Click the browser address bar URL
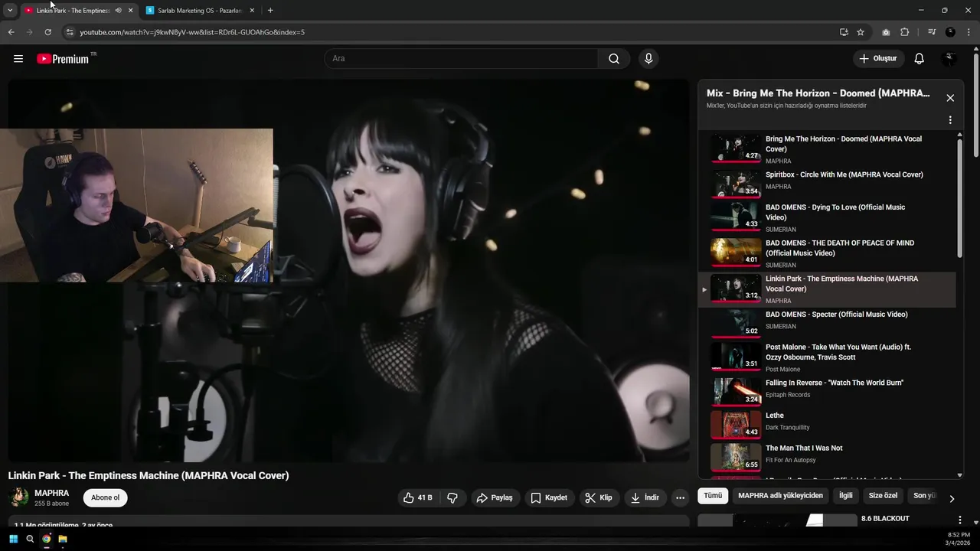Screen dimensions: 980x551 (192, 32)
